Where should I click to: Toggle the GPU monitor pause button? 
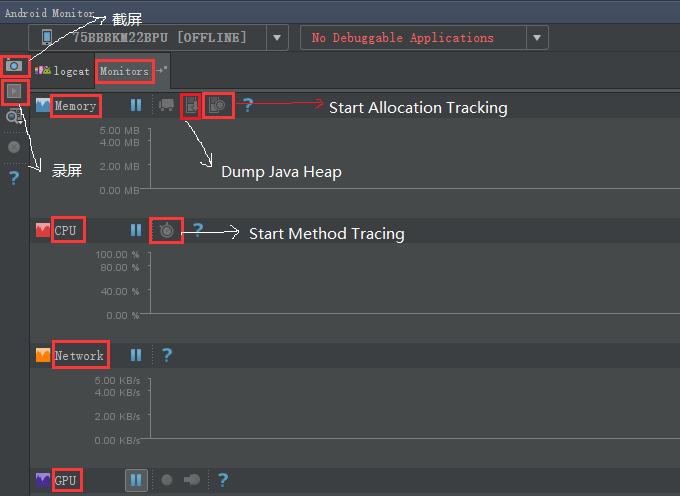click(136, 480)
